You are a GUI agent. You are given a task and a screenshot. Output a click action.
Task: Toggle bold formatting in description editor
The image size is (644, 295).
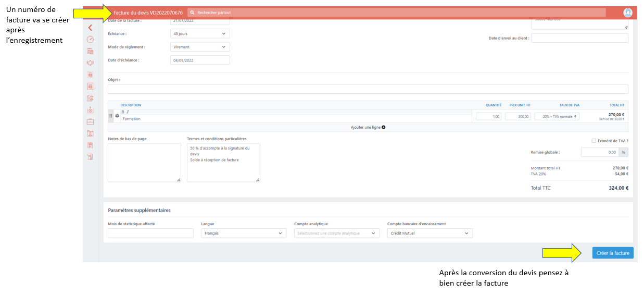tap(123, 112)
